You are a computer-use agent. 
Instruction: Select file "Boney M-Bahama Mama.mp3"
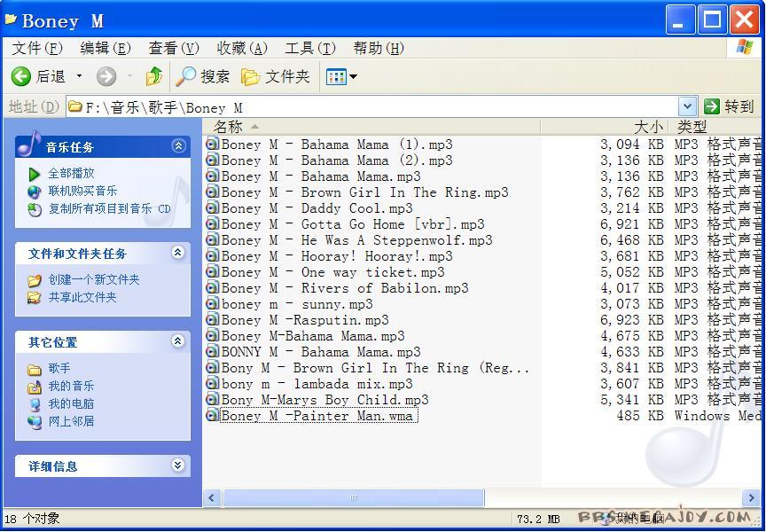pyautogui.click(x=313, y=336)
